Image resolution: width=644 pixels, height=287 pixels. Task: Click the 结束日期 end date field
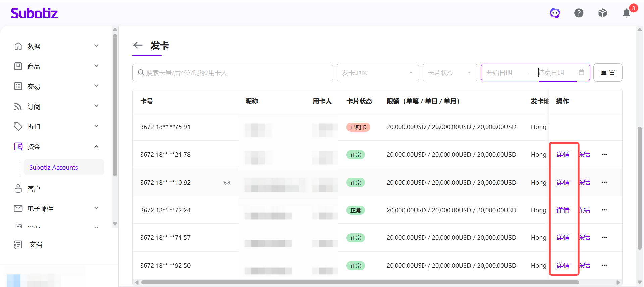pos(557,73)
